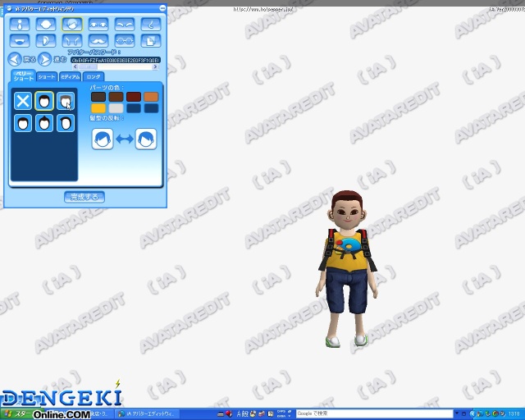Open the ear category icon
525x420 pixels.
[x=46, y=41]
